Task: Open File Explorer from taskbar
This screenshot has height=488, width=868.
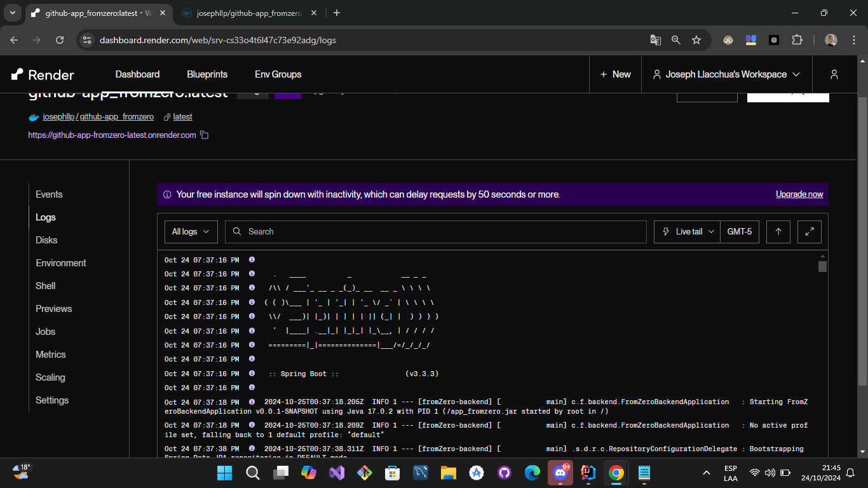Action: pos(448,473)
